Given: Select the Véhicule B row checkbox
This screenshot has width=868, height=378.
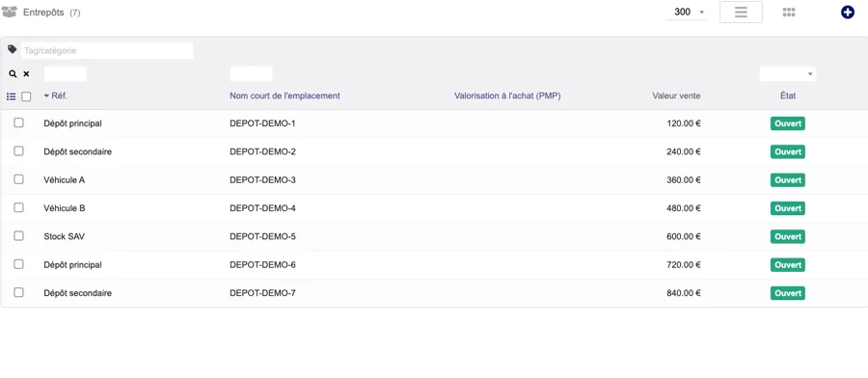Looking at the screenshot, I should point(19,207).
